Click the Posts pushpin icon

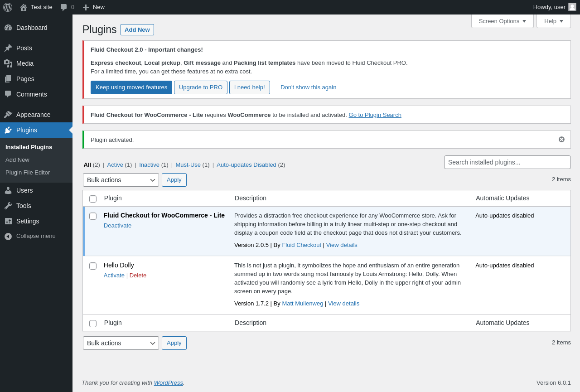click(x=8, y=48)
